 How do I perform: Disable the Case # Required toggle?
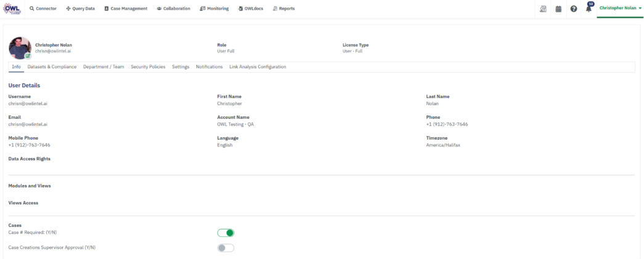coord(226,233)
